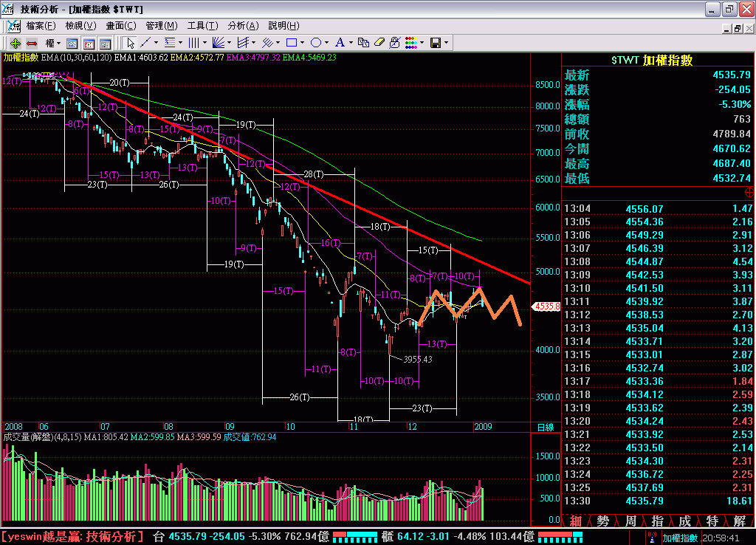Click the 成交量(解盤)(4,8,15) indicator label
Screen dimensions: 756x545
[x=42, y=437]
